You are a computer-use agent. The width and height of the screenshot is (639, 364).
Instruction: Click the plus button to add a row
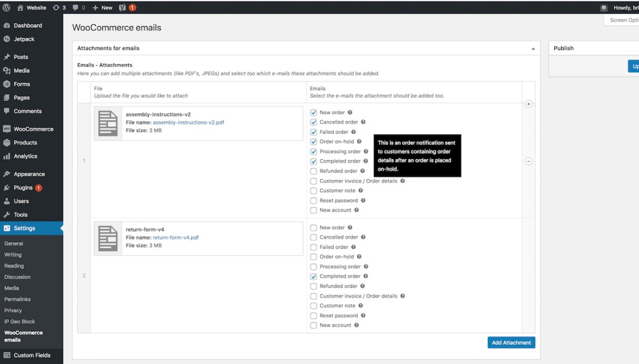coord(529,104)
